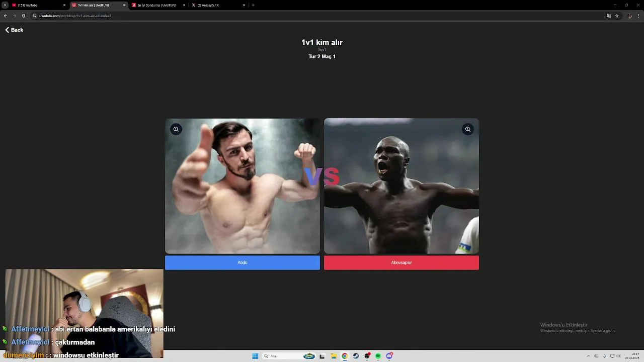Viewport: 644px width, 362px height.
Task: Open a new browser tab
Action: pyautogui.click(x=253, y=5)
